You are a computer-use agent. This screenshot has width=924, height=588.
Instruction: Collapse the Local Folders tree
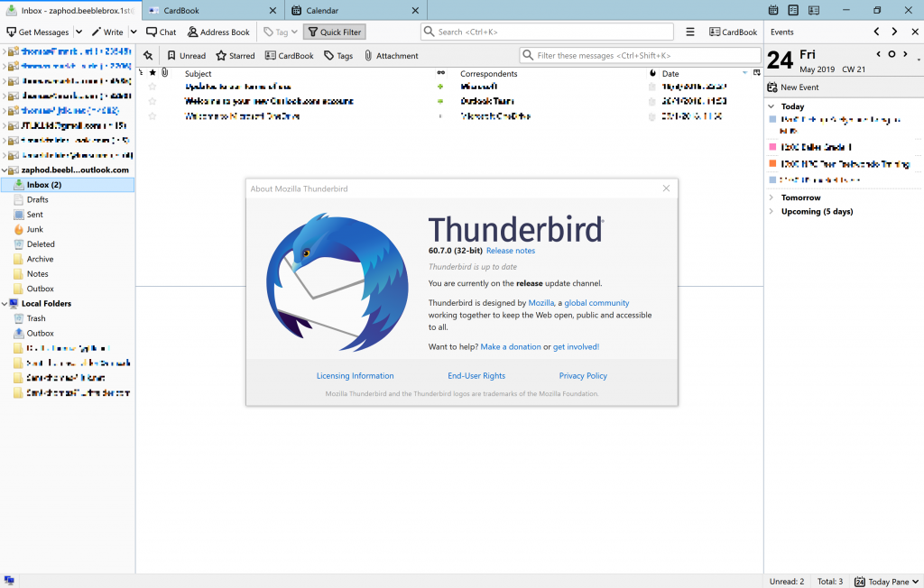(5, 303)
